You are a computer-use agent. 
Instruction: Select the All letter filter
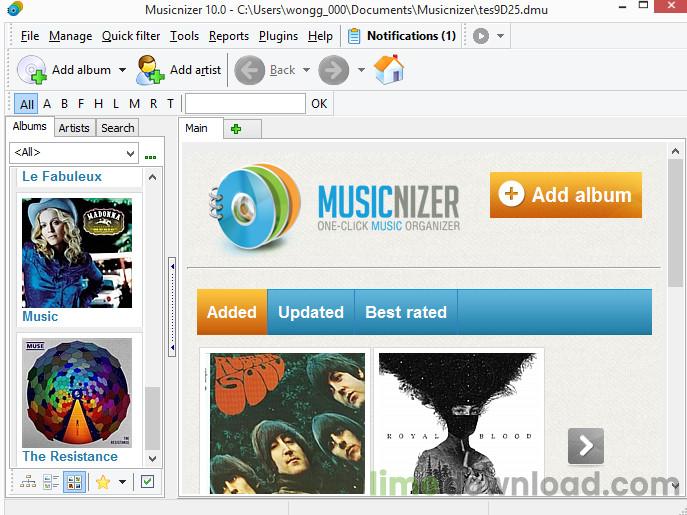point(26,104)
